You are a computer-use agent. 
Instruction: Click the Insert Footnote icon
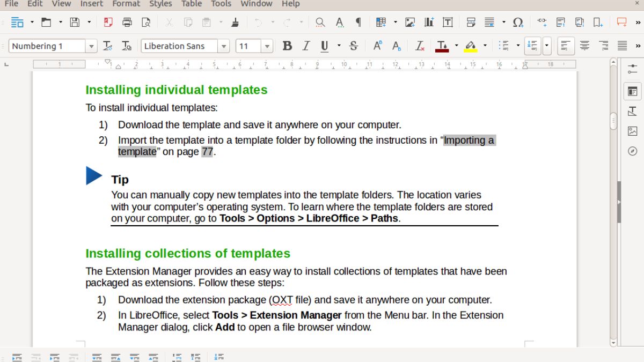pyautogui.click(x=561, y=23)
